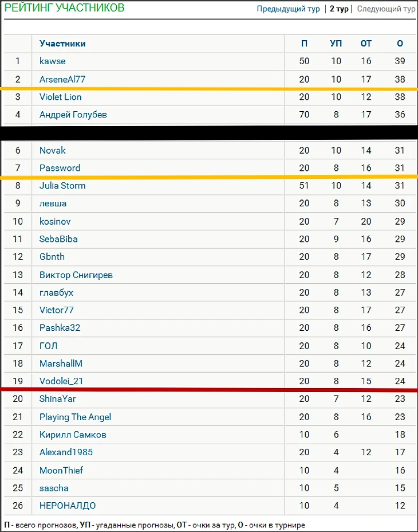Click the Password username
This screenshot has height=532, width=418.
click(x=60, y=168)
